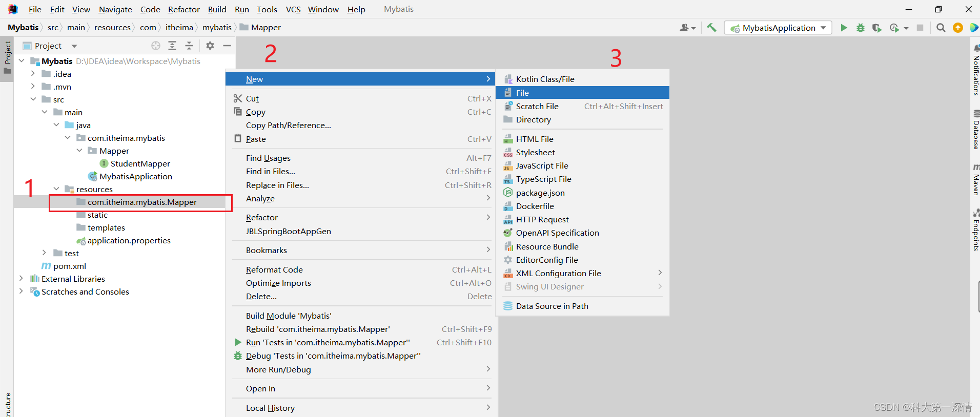Open the Refactor menu in menu bar
The width and height of the screenshot is (980, 417).
[183, 9]
